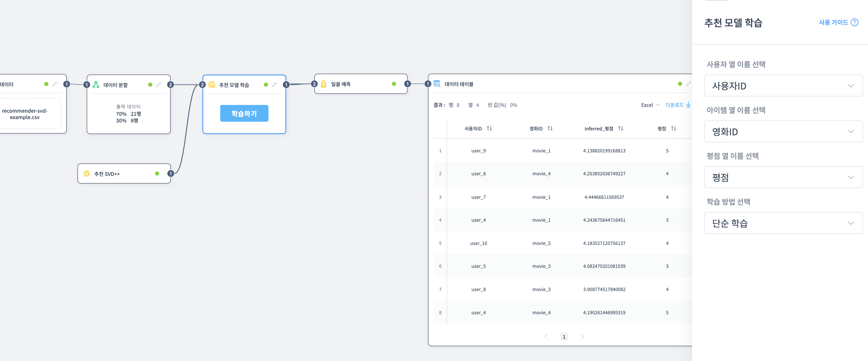This screenshot has height=361, width=868.
Task: Open the Excel format selector
Action: [x=650, y=105]
